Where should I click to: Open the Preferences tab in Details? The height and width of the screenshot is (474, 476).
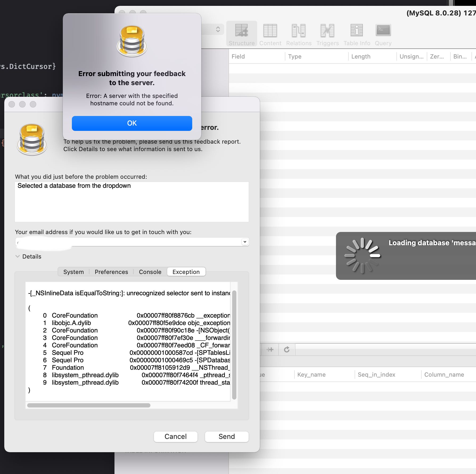pyautogui.click(x=111, y=272)
